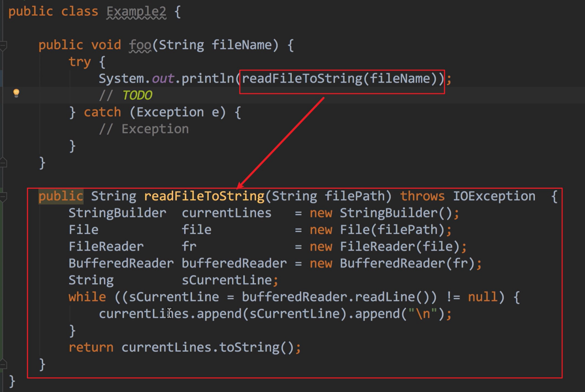The height and width of the screenshot is (392, 585).
Task: Click the highlighted public keyword before String
Action: [61, 196]
